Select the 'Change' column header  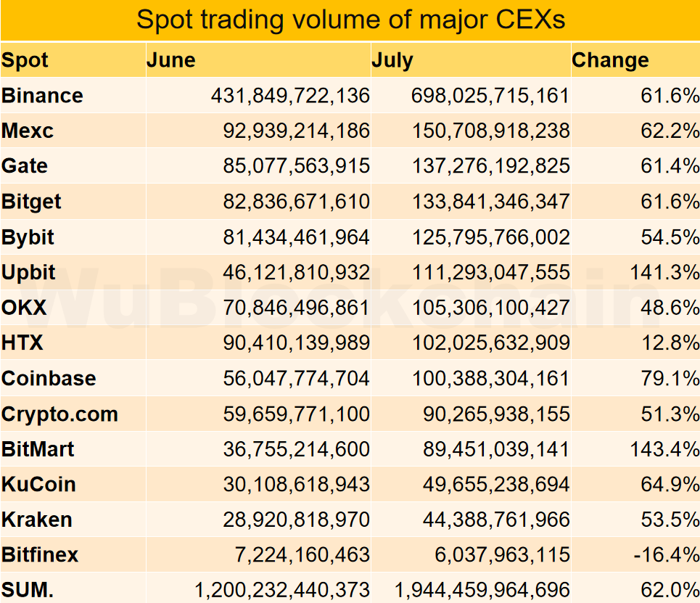(610, 60)
